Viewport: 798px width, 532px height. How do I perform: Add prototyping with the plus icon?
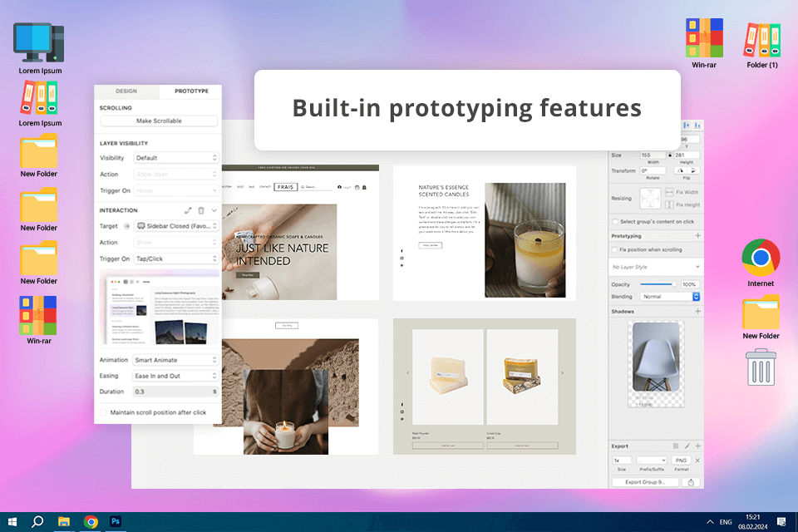point(697,236)
